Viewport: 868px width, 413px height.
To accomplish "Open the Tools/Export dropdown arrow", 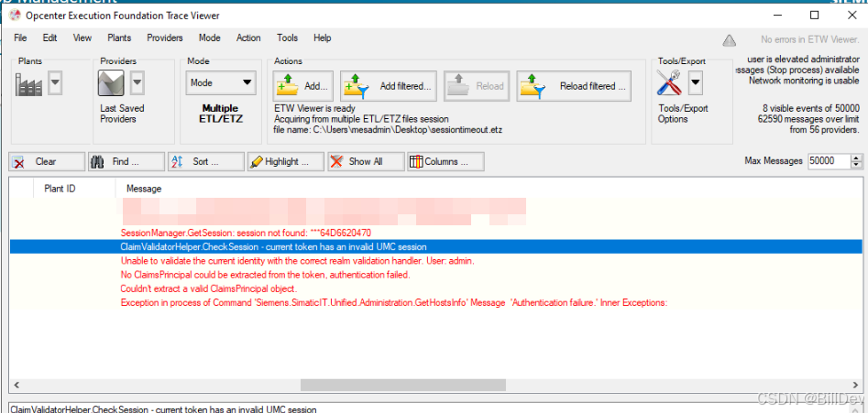I will click(x=696, y=83).
